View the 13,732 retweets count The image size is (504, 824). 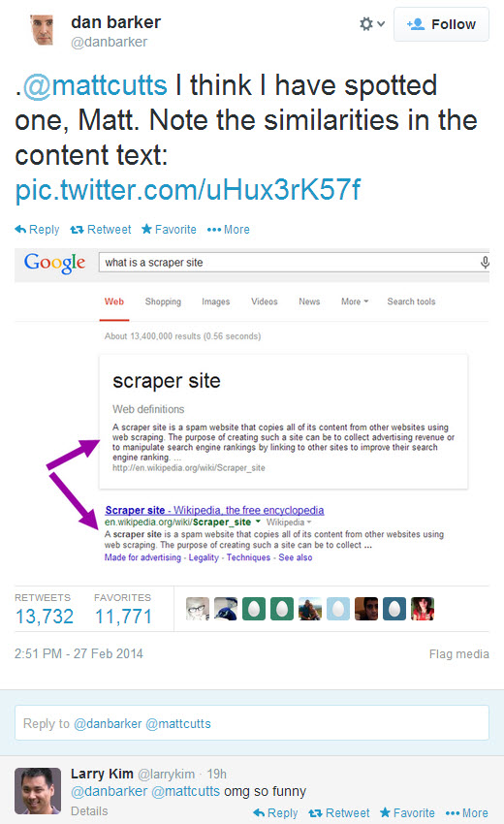(45, 616)
